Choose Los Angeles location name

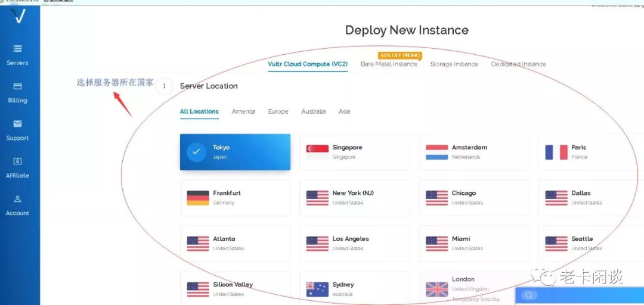click(x=351, y=239)
